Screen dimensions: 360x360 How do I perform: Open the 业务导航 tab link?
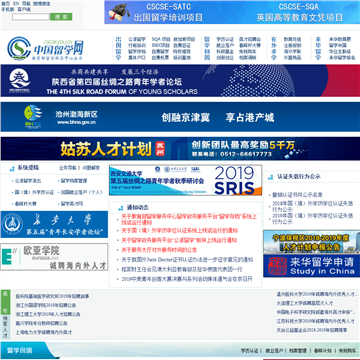[68, 168]
